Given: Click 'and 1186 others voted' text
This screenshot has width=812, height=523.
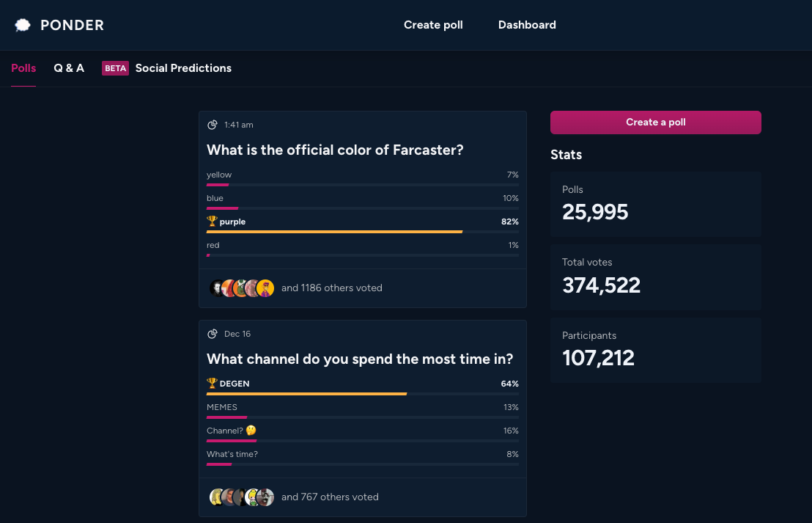Looking at the screenshot, I should [332, 288].
